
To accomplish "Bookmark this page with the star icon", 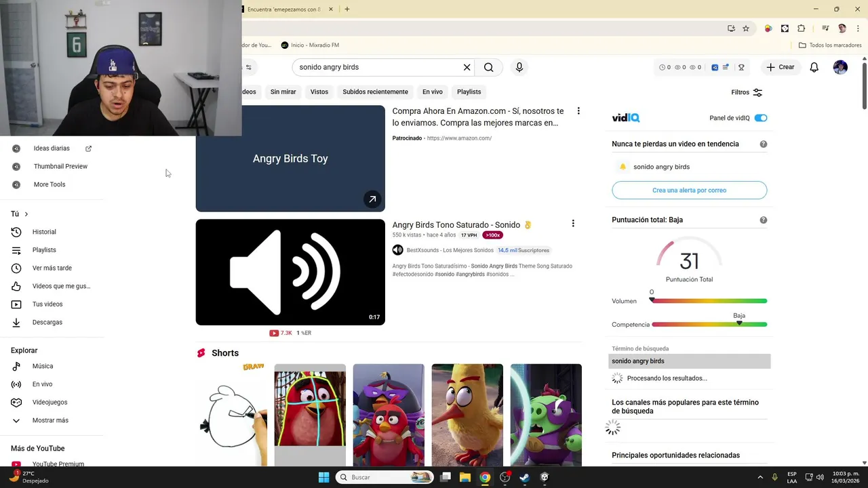I will 746,28.
